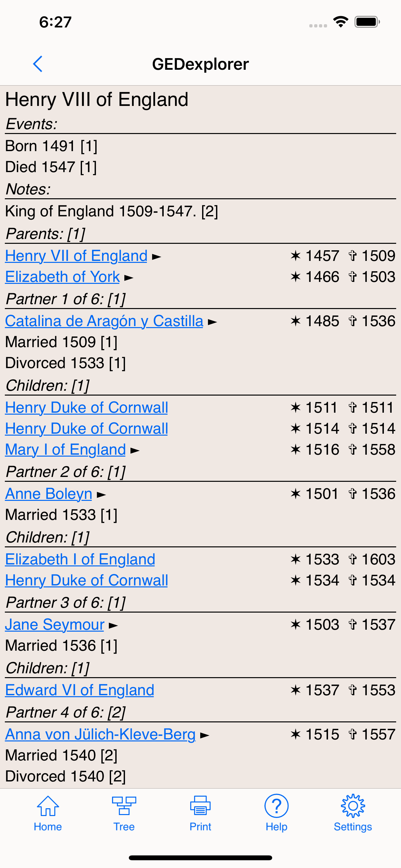
Task: Tap the Wi-Fi status icon
Action: pyautogui.click(x=341, y=22)
